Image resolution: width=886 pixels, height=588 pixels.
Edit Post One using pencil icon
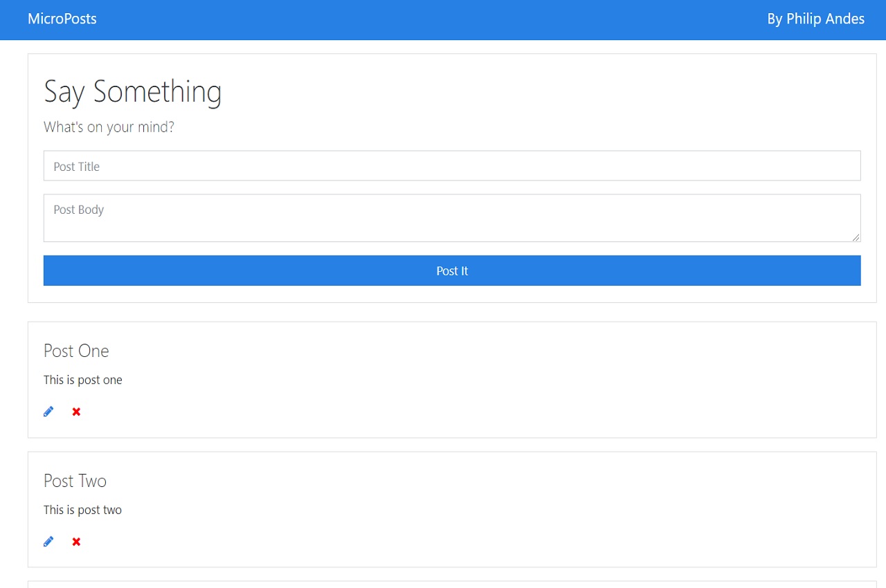(48, 412)
